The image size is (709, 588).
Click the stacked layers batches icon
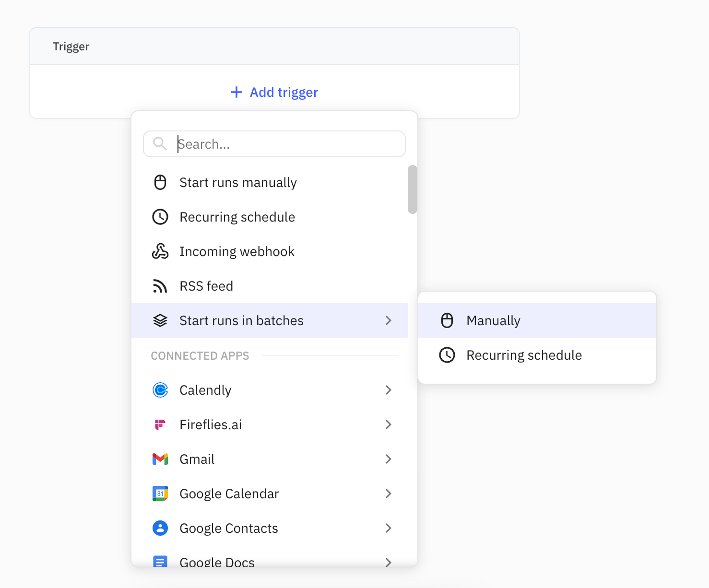tap(160, 320)
